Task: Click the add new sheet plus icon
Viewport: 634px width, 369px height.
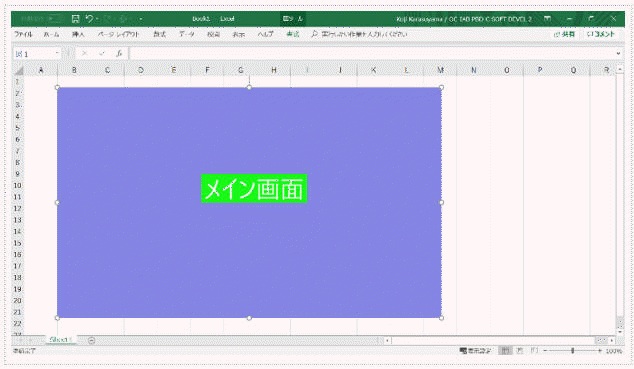Action: 91,340
